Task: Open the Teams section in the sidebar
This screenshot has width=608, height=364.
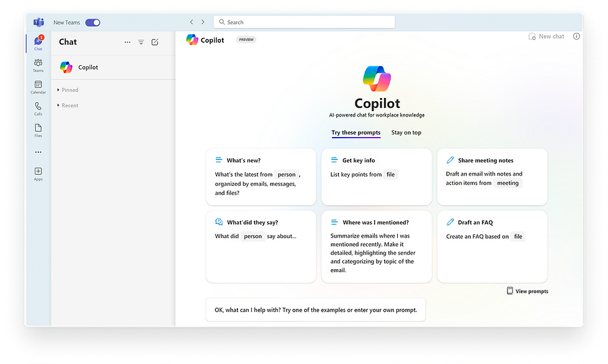Action: tap(38, 65)
